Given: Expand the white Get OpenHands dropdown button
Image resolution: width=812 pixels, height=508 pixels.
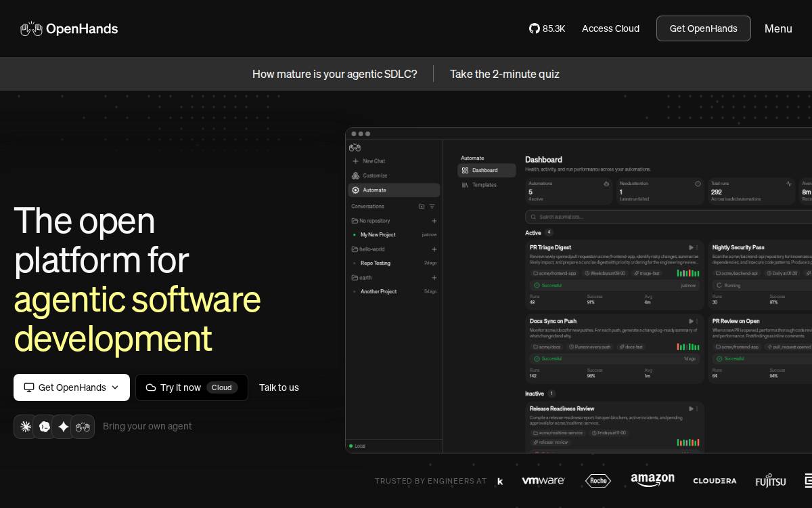Looking at the screenshot, I should pos(72,387).
